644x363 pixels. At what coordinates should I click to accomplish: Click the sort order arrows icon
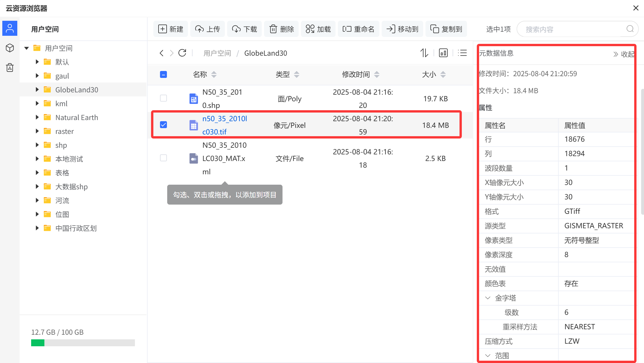(x=424, y=53)
